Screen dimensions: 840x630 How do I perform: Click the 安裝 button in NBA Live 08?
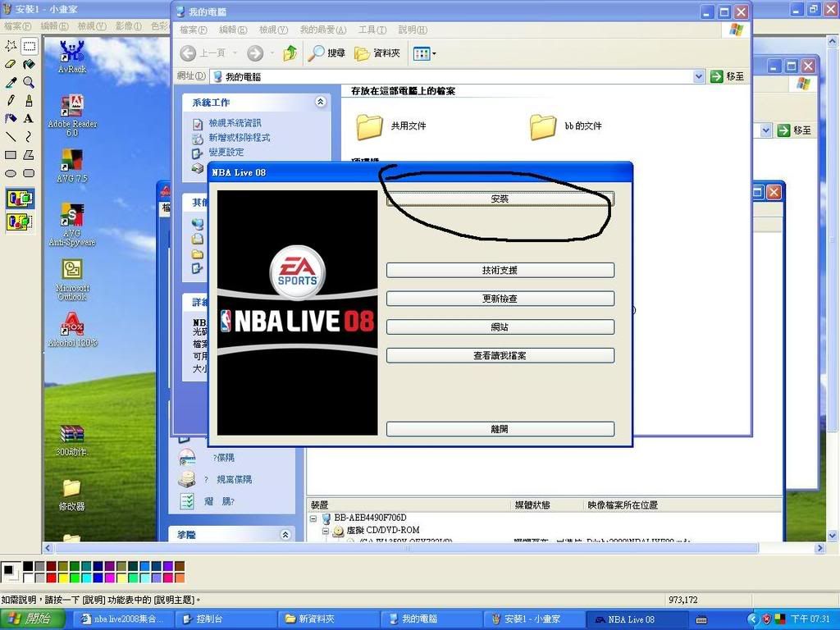click(500, 199)
